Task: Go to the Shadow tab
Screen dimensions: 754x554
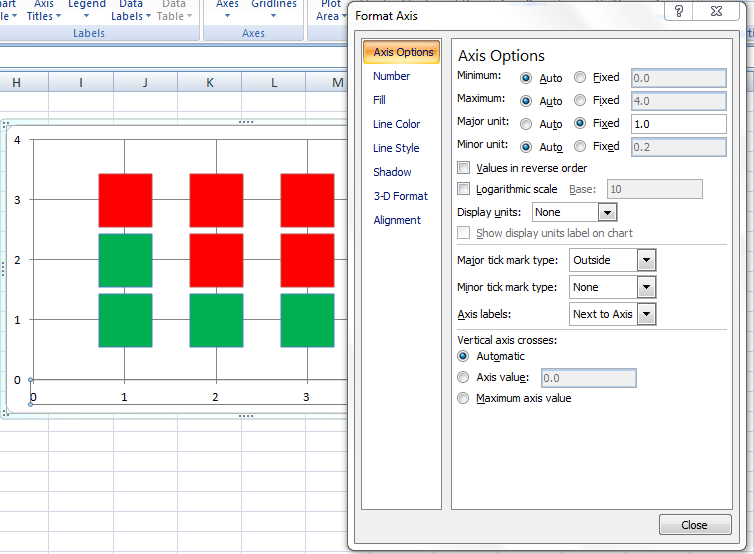Action: click(x=392, y=172)
